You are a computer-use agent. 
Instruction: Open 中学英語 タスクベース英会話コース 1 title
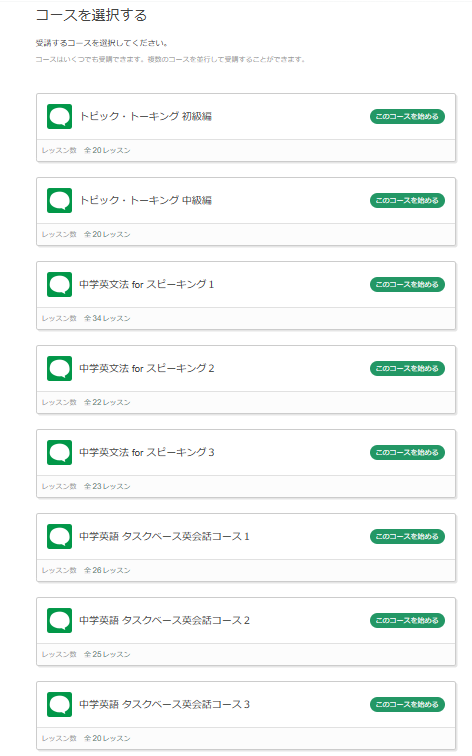click(164, 536)
